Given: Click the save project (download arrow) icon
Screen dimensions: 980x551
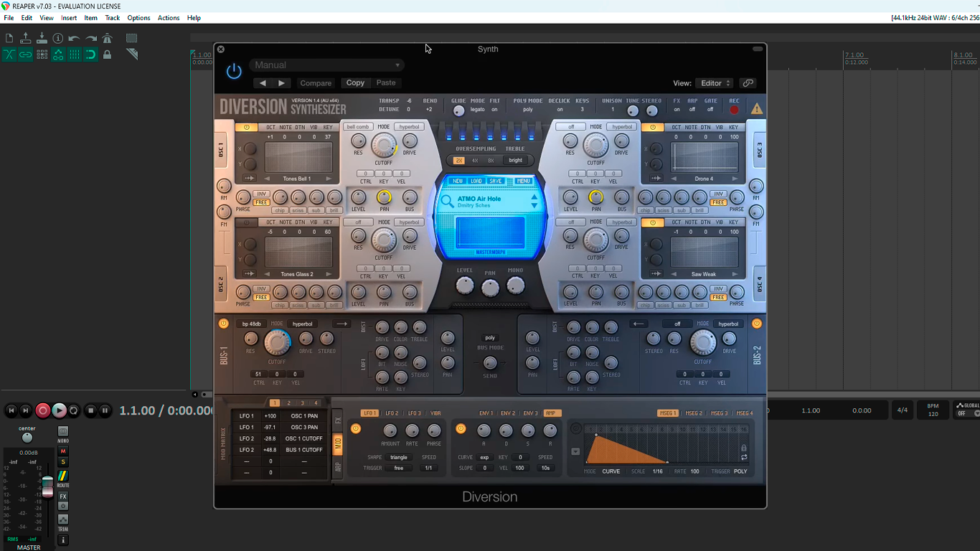Looking at the screenshot, I should tap(42, 38).
